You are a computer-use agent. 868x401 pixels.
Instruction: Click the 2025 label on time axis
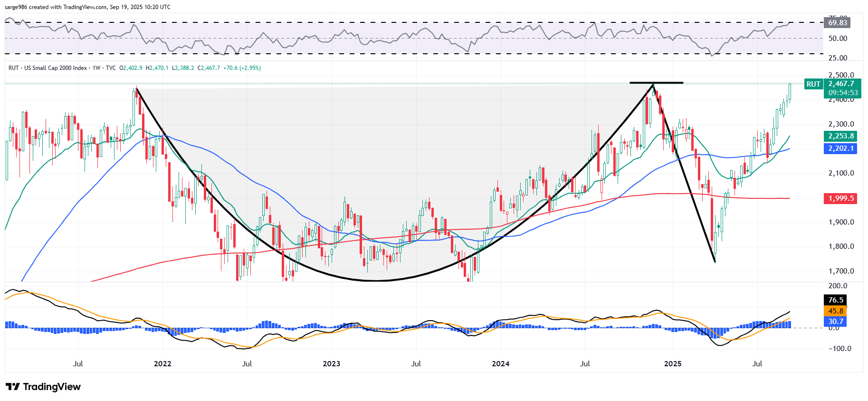[x=672, y=364]
